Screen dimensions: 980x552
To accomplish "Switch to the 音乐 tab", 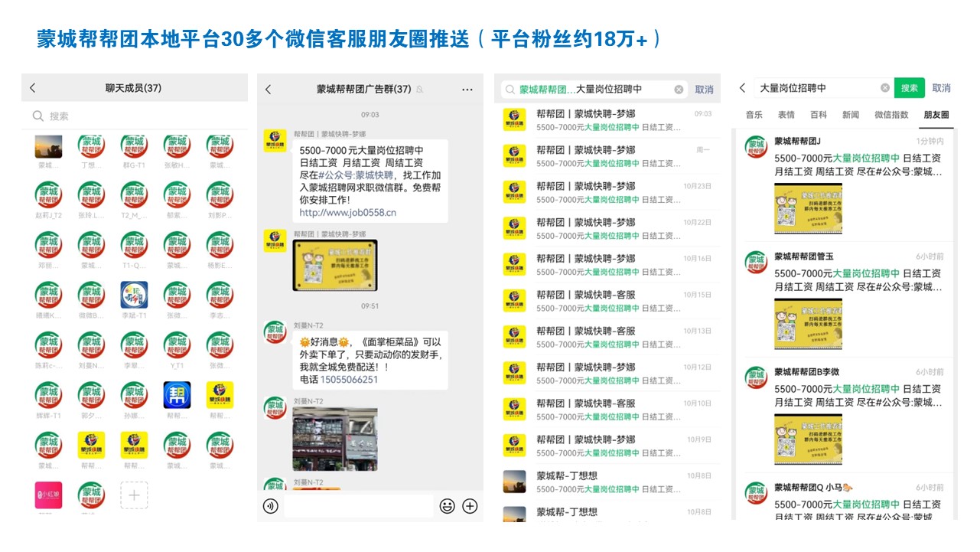I will (754, 115).
